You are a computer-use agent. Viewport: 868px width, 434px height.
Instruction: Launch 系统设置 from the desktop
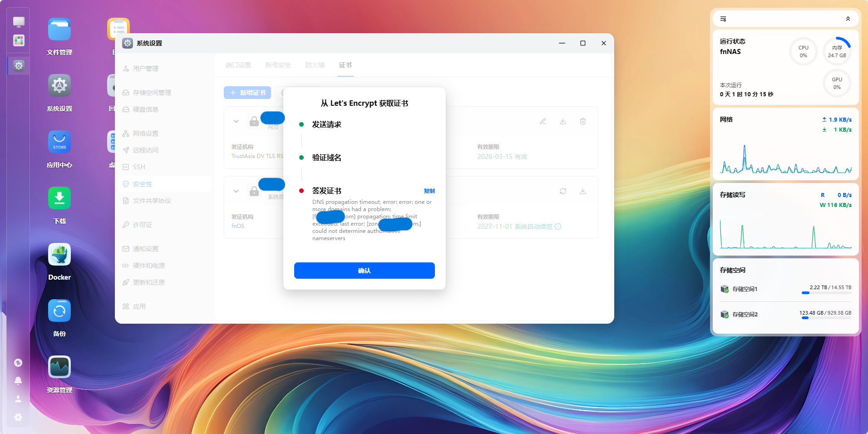click(59, 86)
